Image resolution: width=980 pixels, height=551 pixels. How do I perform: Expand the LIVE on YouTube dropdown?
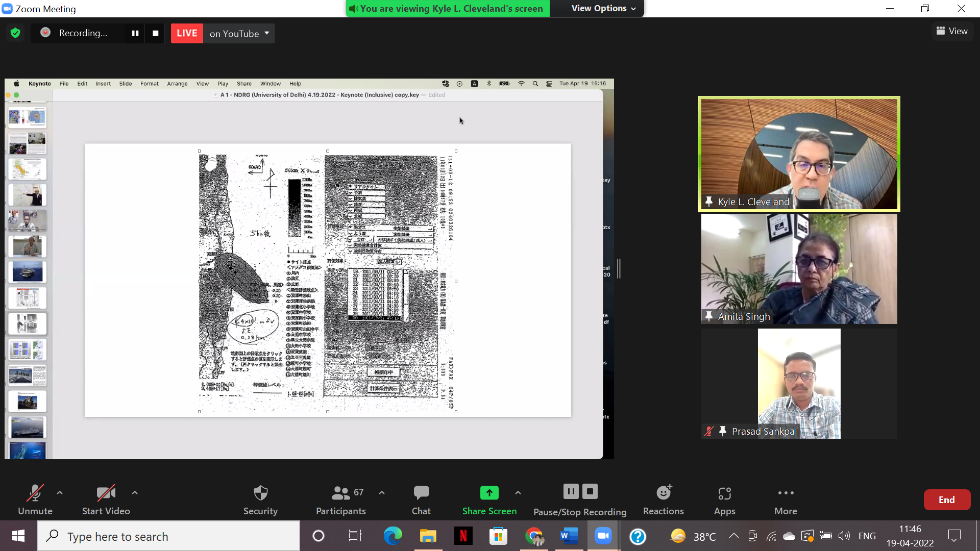click(266, 33)
